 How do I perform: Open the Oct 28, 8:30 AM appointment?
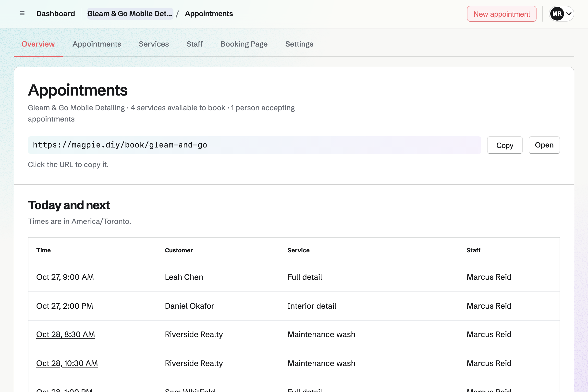coord(65,334)
